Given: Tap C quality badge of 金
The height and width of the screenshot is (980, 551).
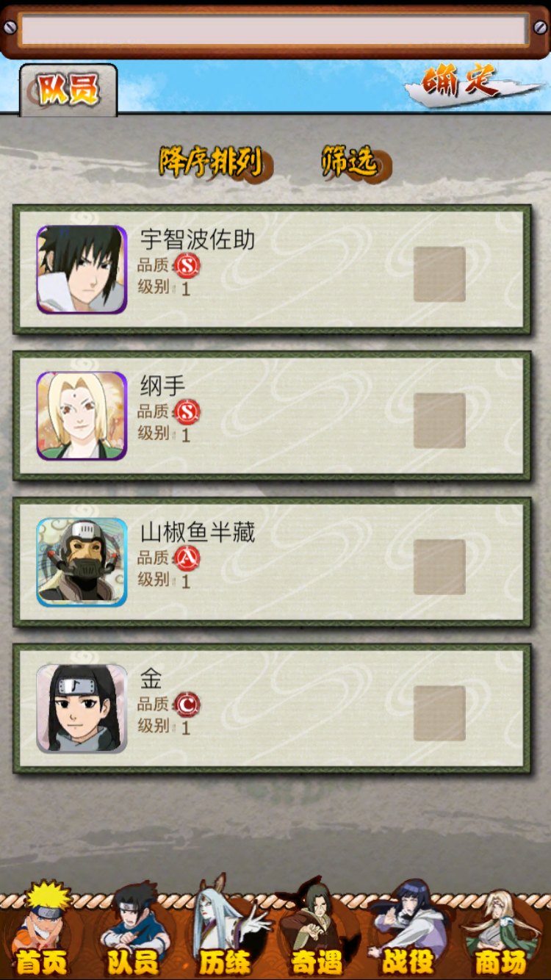Looking at the screenshot, I should tap(187, 705).
